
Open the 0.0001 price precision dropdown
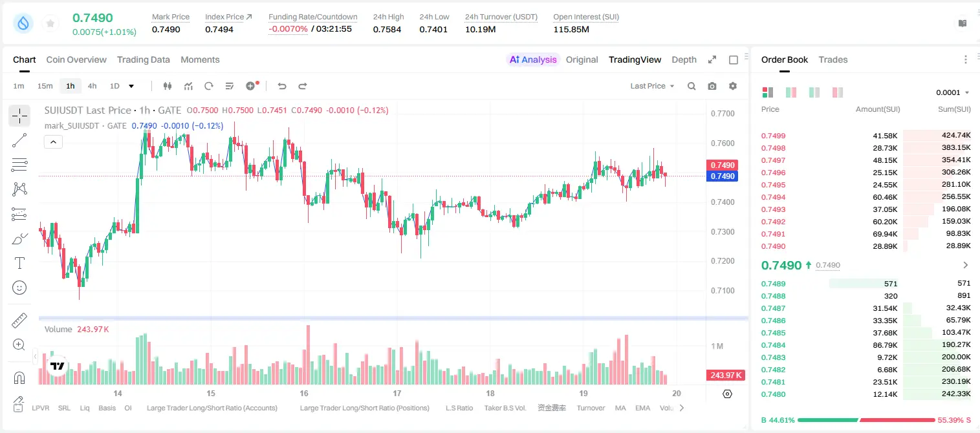953,92
